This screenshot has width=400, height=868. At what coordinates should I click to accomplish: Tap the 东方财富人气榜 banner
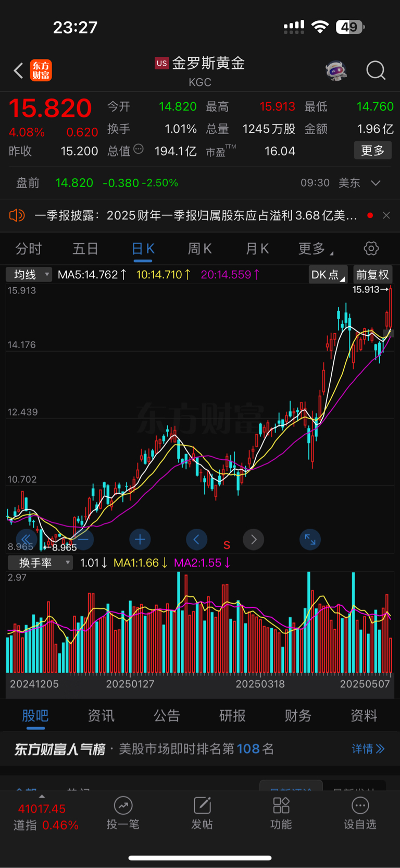(200, 749)
